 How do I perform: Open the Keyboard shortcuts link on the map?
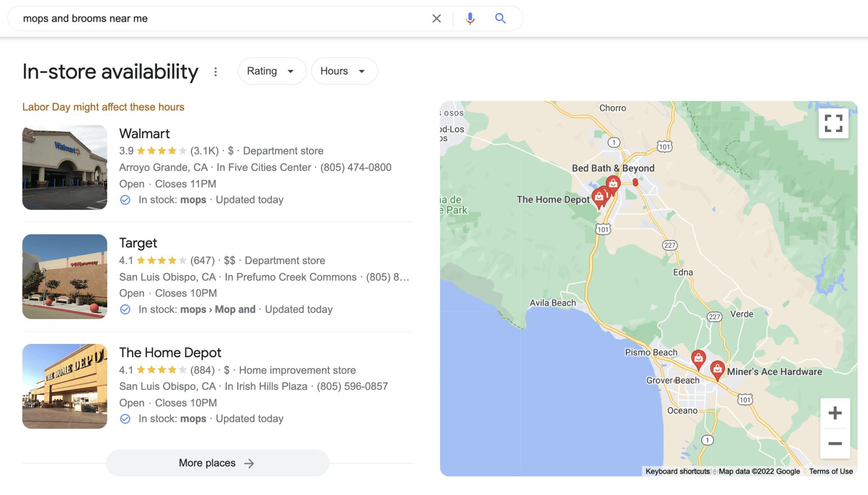(677, 471)
